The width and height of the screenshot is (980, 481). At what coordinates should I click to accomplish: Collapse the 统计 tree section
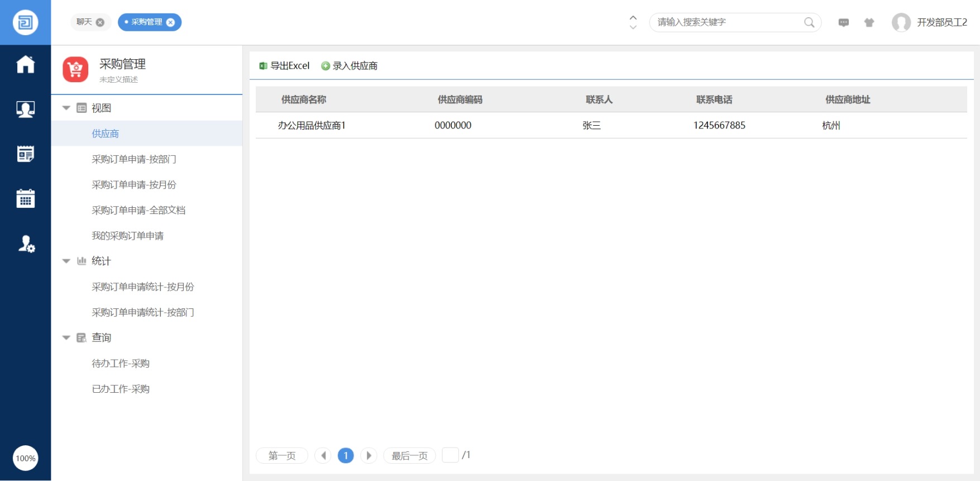coord(66,261)
